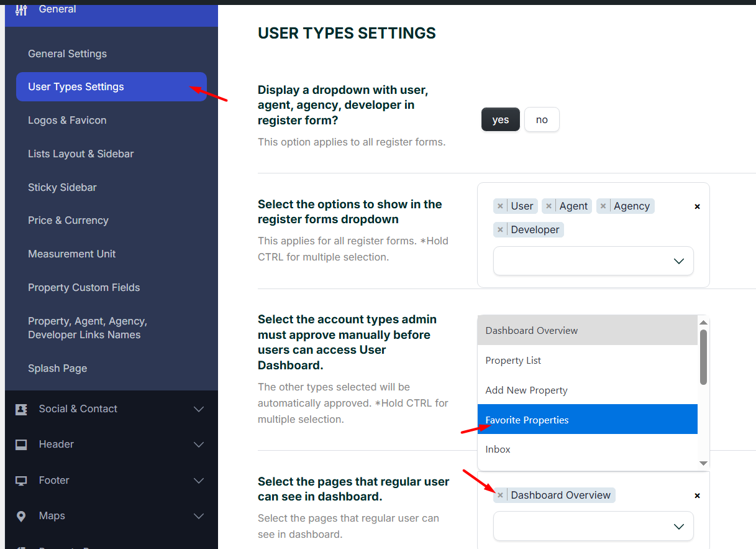
Task: Click the Social & Contact card icon
Action: [21, 409]
